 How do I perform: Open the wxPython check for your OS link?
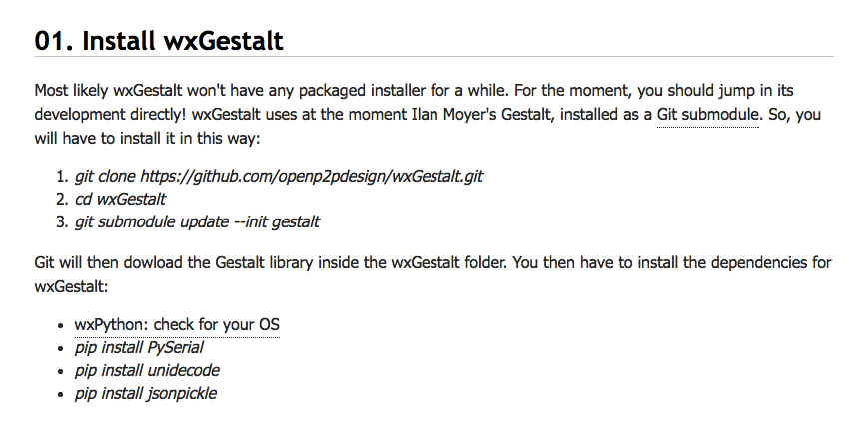[177, 325]
